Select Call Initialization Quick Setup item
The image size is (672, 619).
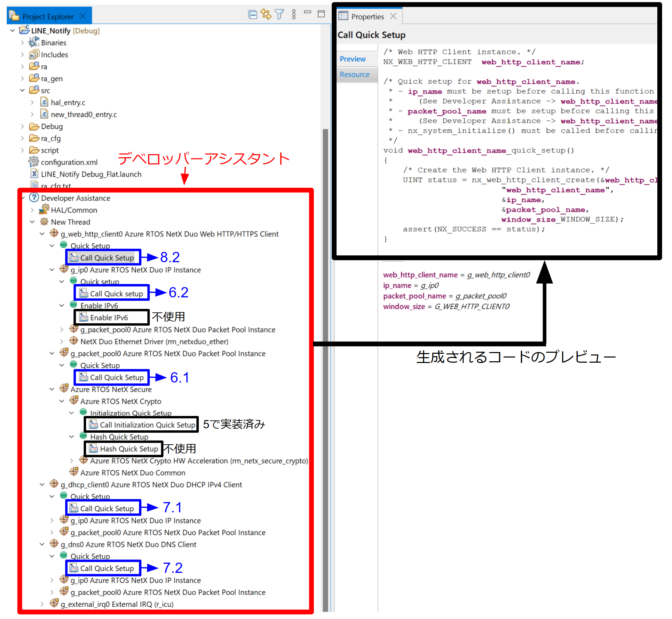click(147, 425)
